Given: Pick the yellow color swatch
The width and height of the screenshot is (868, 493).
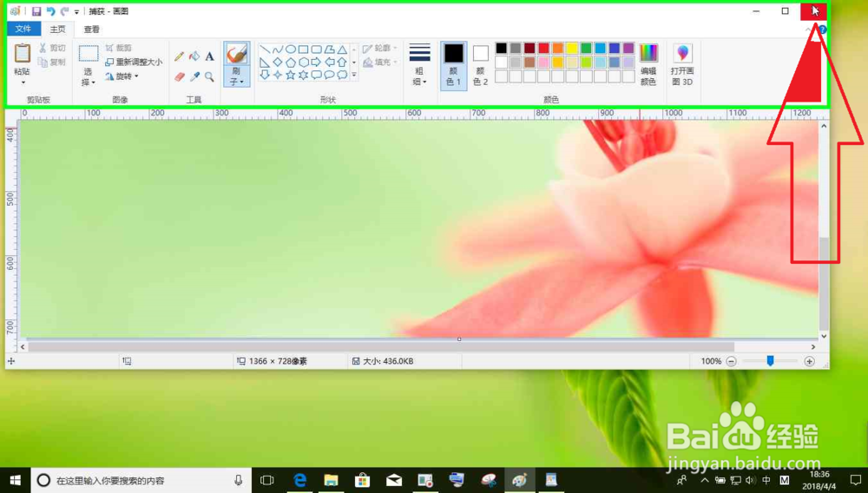Looking at the screenshot, I should [572, 49].
